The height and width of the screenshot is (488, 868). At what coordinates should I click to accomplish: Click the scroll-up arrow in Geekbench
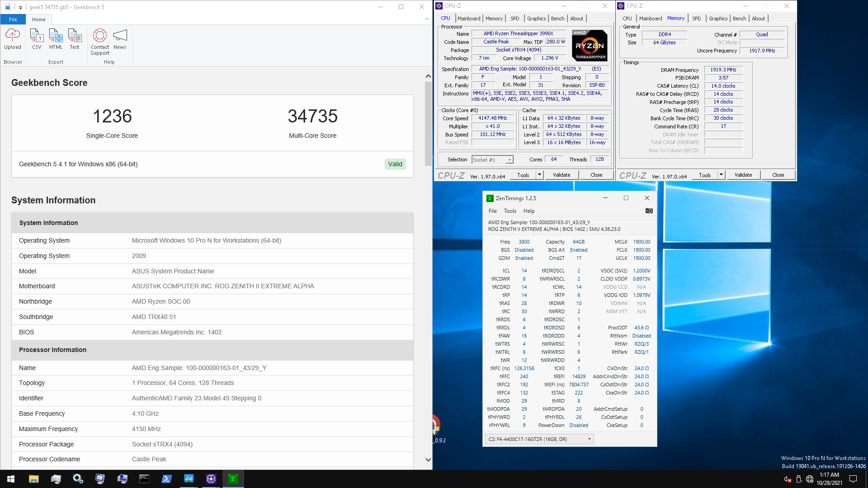coord(428,76)
